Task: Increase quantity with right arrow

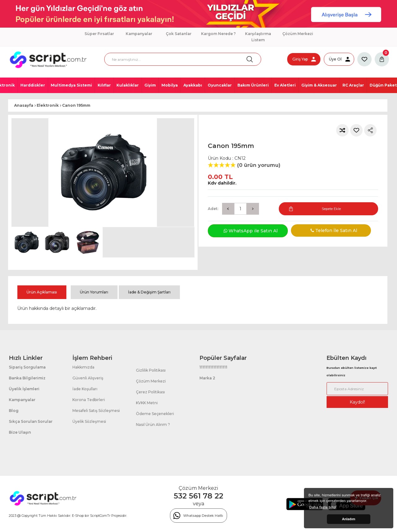Action: [x=253, y=209]
